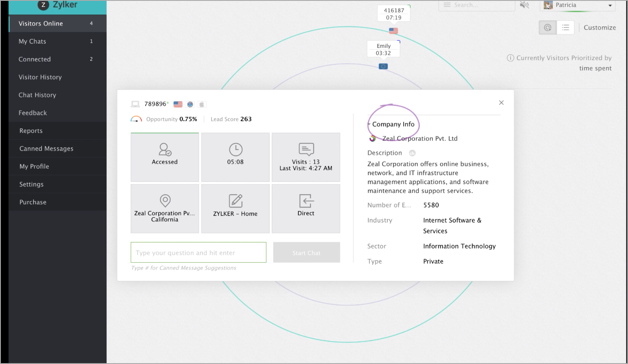Click the US flag on visitor 416187

pyautogui.click(x=393, y=31)
